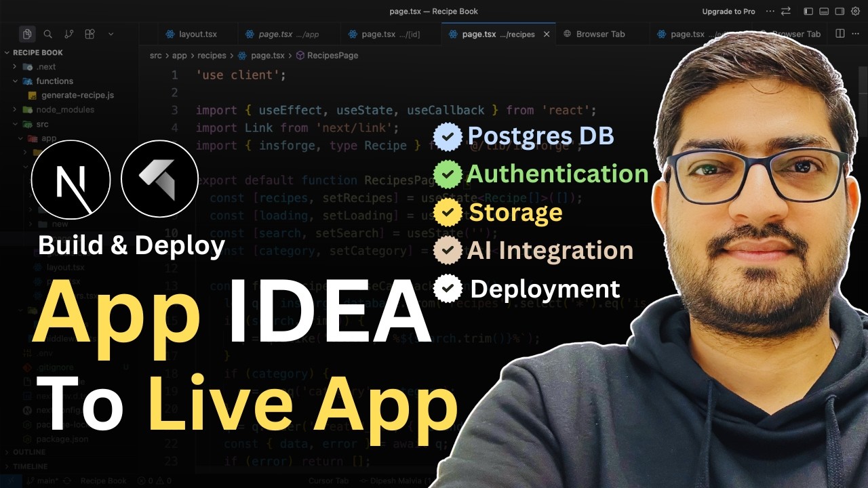This screenshot has height=488, width=868.
Task: Click the Upgrade to Pro button
Action: 728,12
